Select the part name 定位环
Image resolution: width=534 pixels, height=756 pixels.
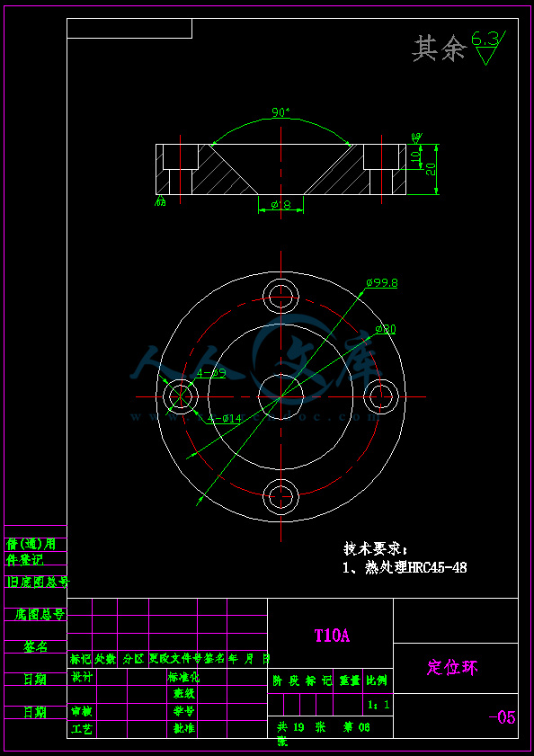453,668
